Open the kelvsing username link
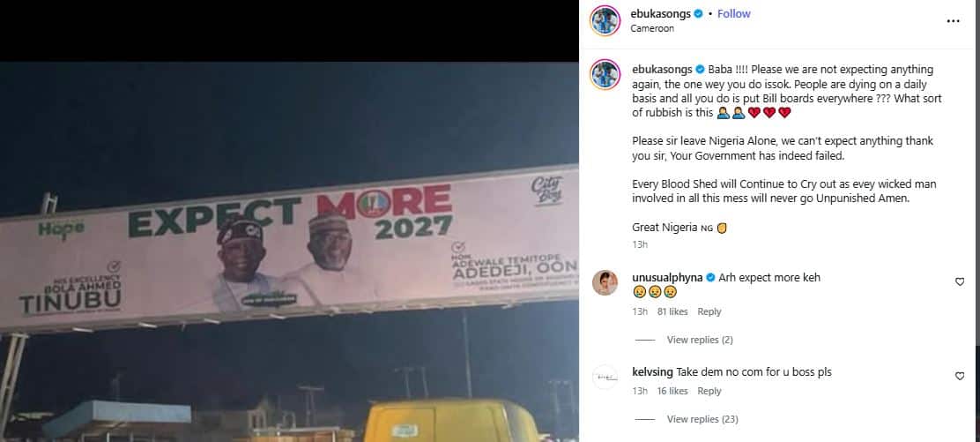 tap(651, 372)
